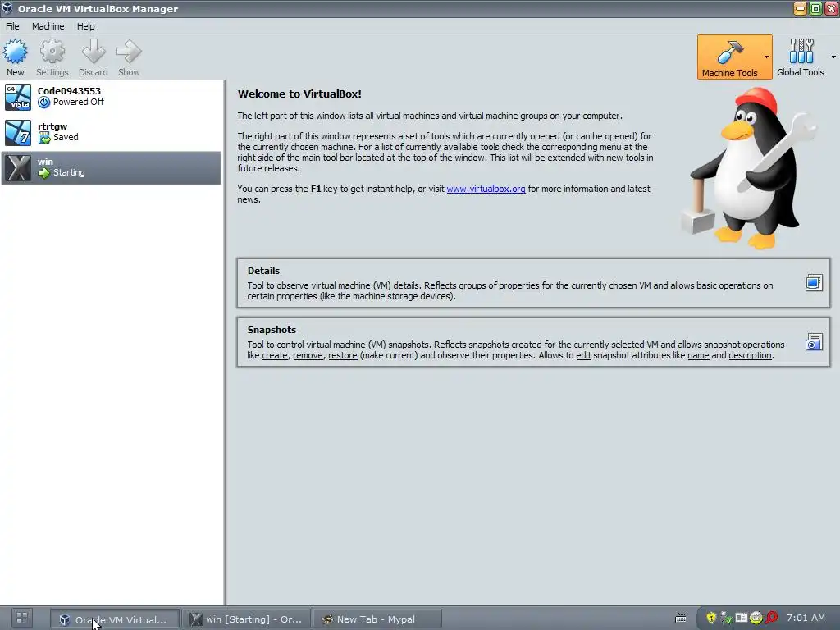Select the Global Tools button
The height and width of the screenshot is (630, 840).
[x=801, y=57]
